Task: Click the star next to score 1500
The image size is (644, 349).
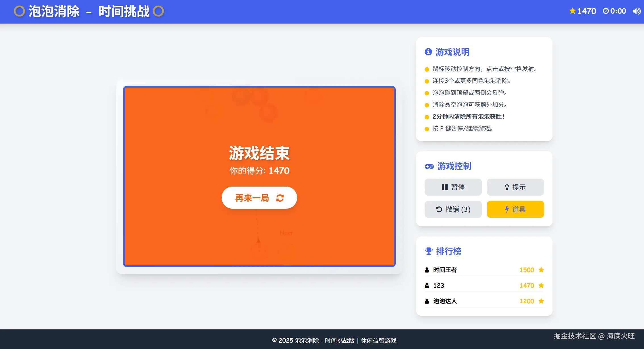Action: pos(541,270)
